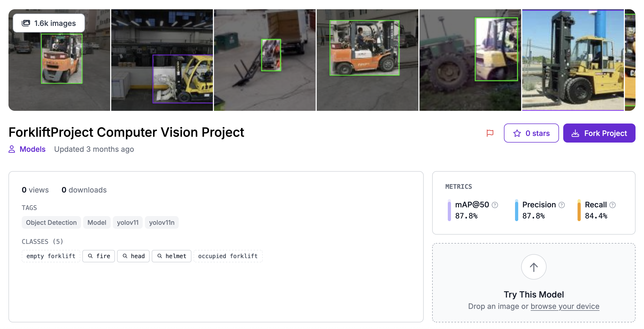Click the browse your device link
The image size is (644, 329).
click(565, 306)
